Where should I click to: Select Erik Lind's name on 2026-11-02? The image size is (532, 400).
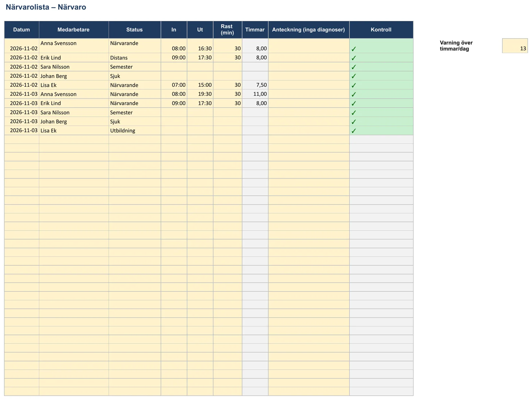click(51, 58)
